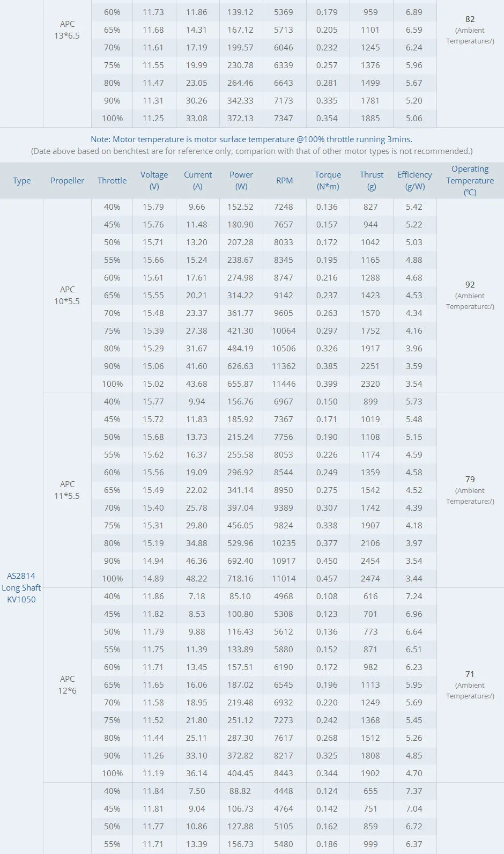Click the APC 10*5.5 propeller cell
Image resolution: width=504 pixels, height=854 pixels.
point(67,296)
